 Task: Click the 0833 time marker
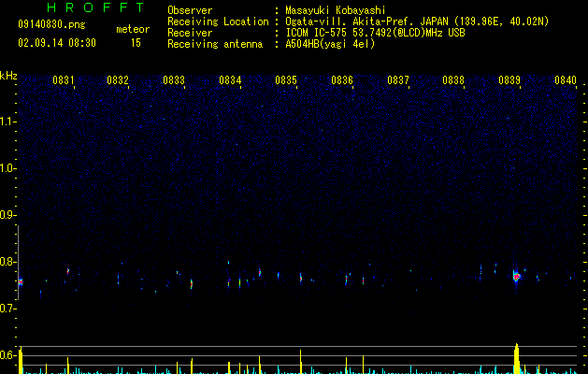click(x=174, y=80)
